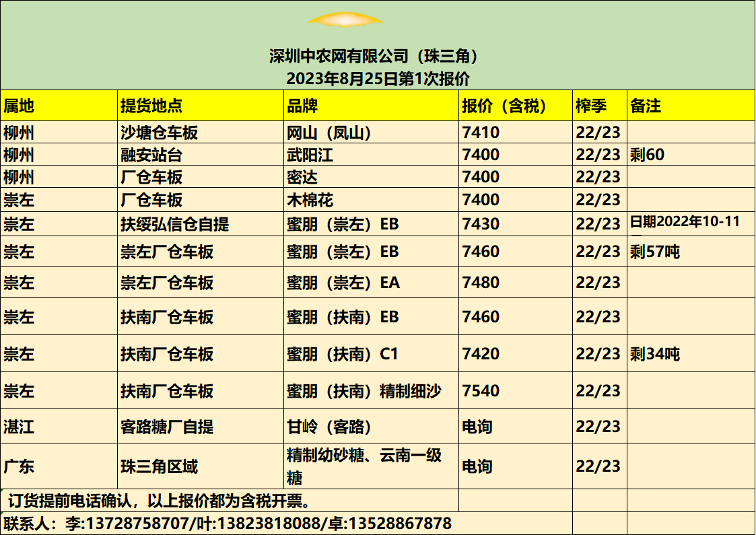Click the 属地 column header
Screen dimensions: 756x535
coord(19,106)
